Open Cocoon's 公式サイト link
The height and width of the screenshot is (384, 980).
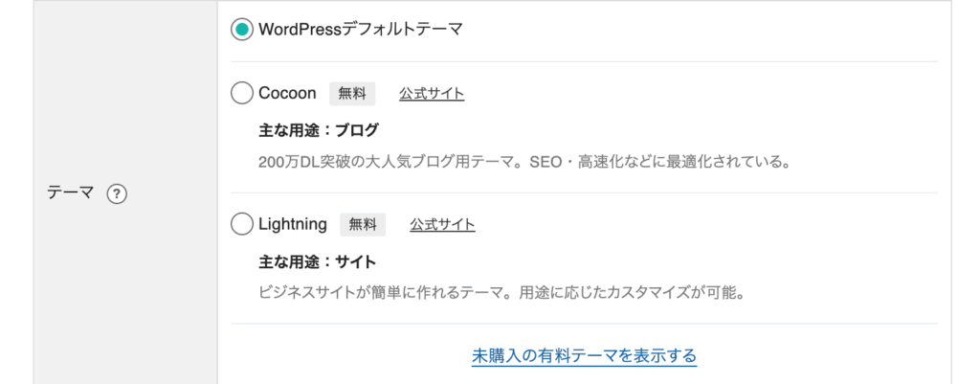(x=432, y=94)
